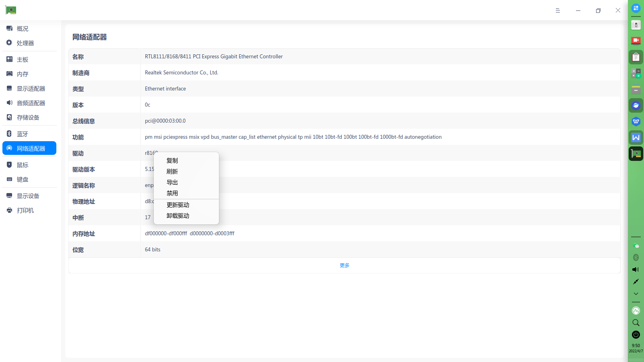Viewport: 644px width, 362px height.
Task: Launch the WPS Office hexagon icon
Action: (636, 121)
